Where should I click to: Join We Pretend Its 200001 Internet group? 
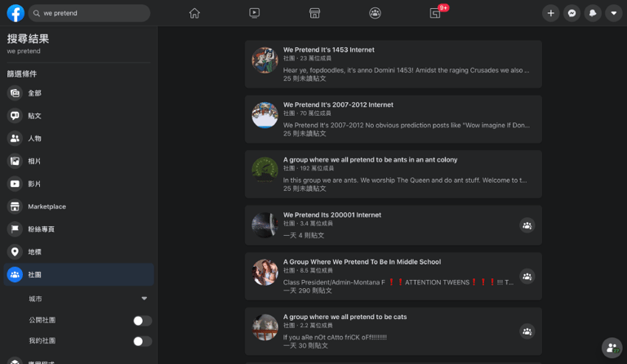tap(527, 225)
